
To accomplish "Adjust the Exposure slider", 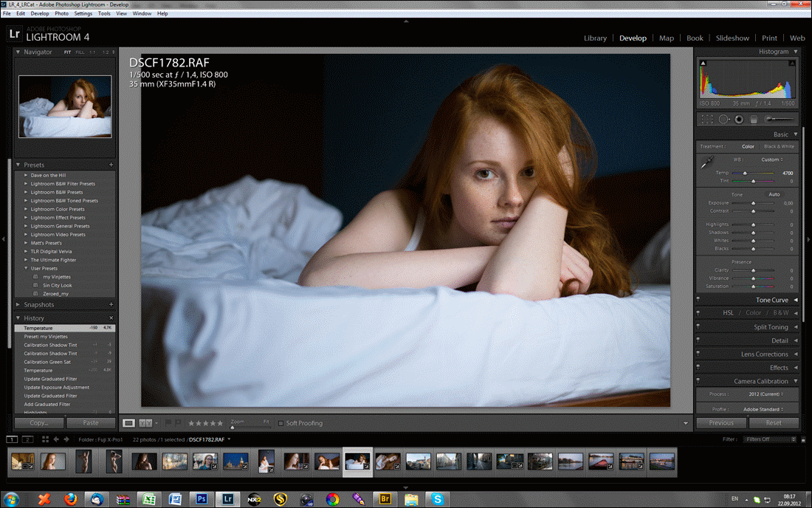I will pos(753,202).
